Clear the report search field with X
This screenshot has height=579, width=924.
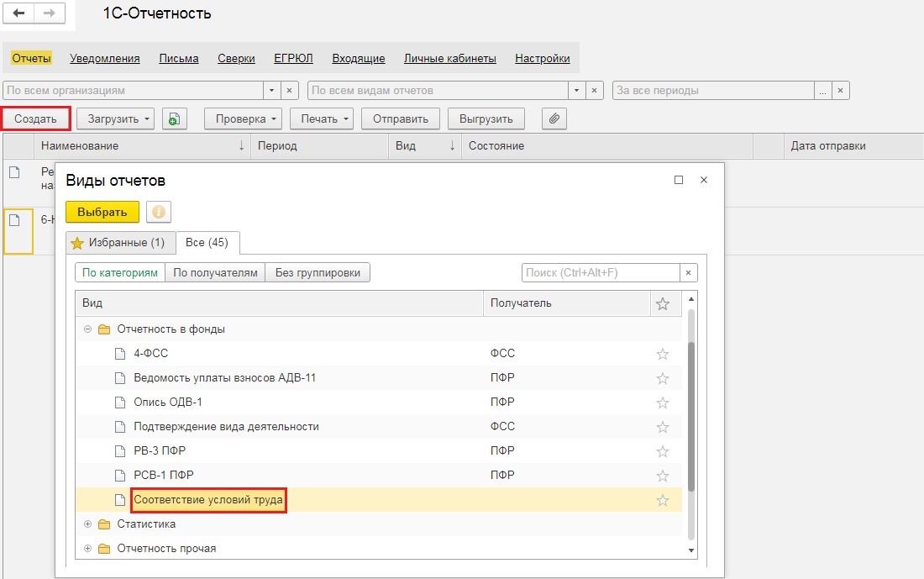click(x=688, y=272)
